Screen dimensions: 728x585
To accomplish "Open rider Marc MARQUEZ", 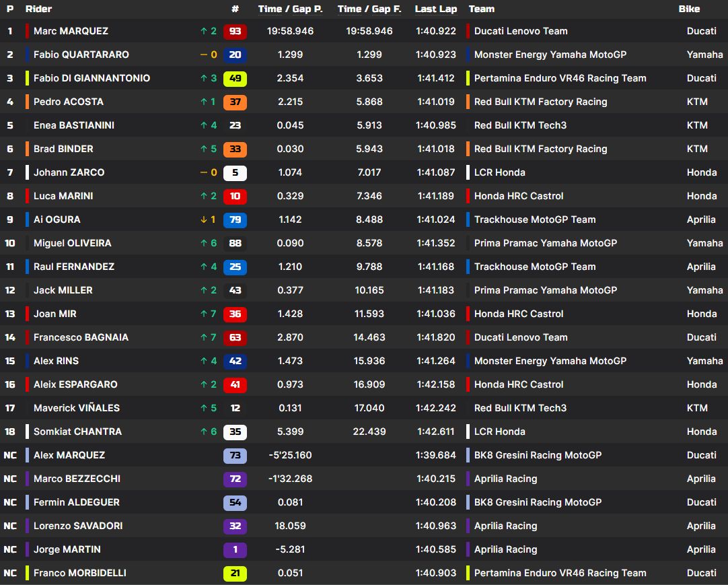I will 71,31.
